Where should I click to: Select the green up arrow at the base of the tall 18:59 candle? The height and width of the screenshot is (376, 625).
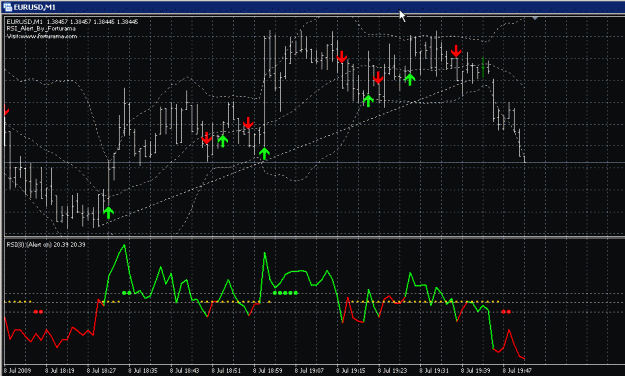264,154
